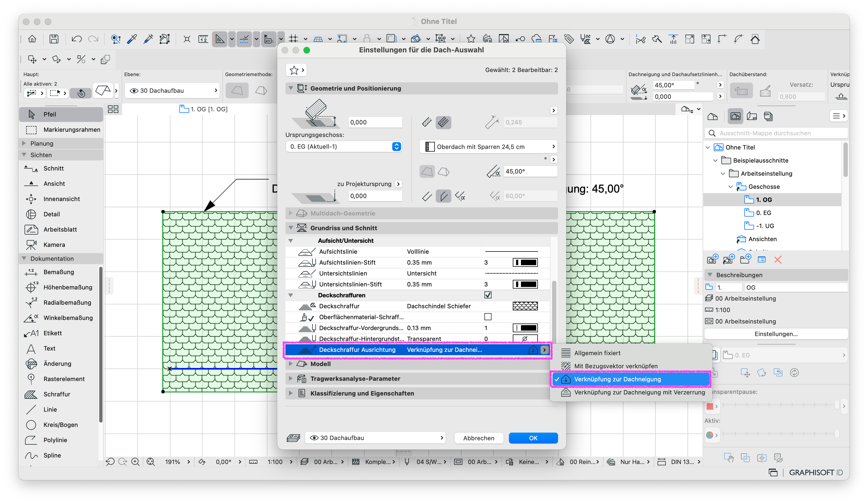
Task: Click the red delete X in navigator
Action: [778, 260]
